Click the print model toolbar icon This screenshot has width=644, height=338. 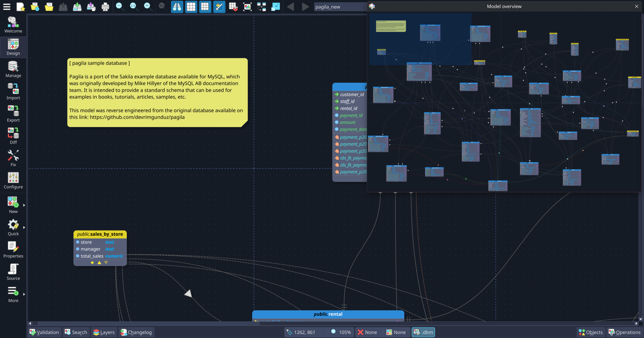coord(105,7)
